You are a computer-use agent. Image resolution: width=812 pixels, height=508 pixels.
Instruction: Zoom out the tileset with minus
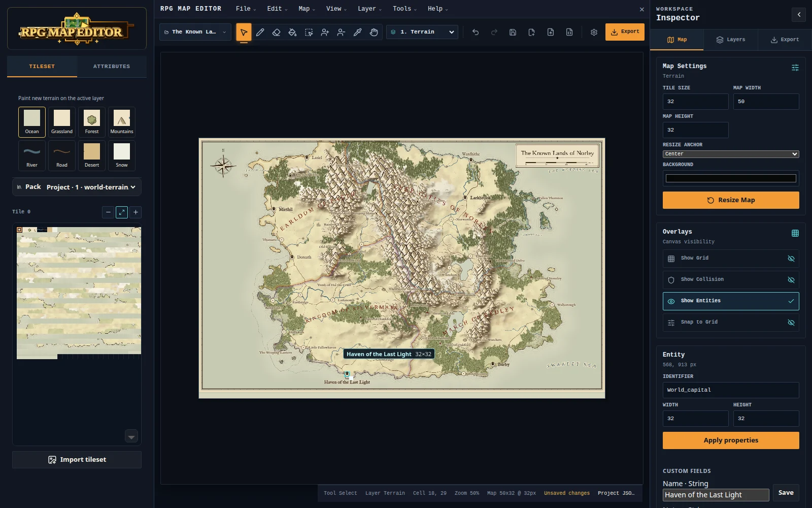[108, 212]
